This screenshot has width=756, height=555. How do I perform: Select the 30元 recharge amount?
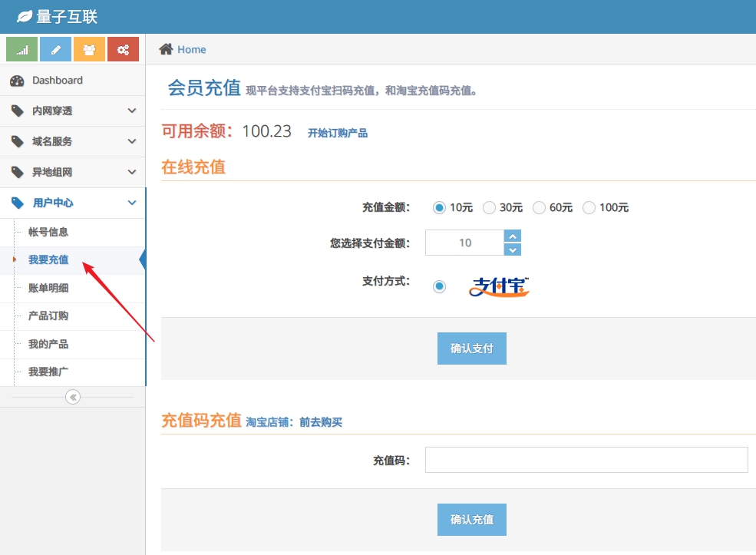coord(489,207)
